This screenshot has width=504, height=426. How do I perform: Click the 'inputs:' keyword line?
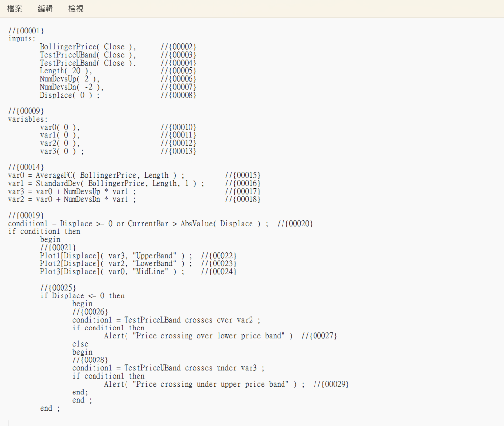pyautogui.click(x=22, y=39)
